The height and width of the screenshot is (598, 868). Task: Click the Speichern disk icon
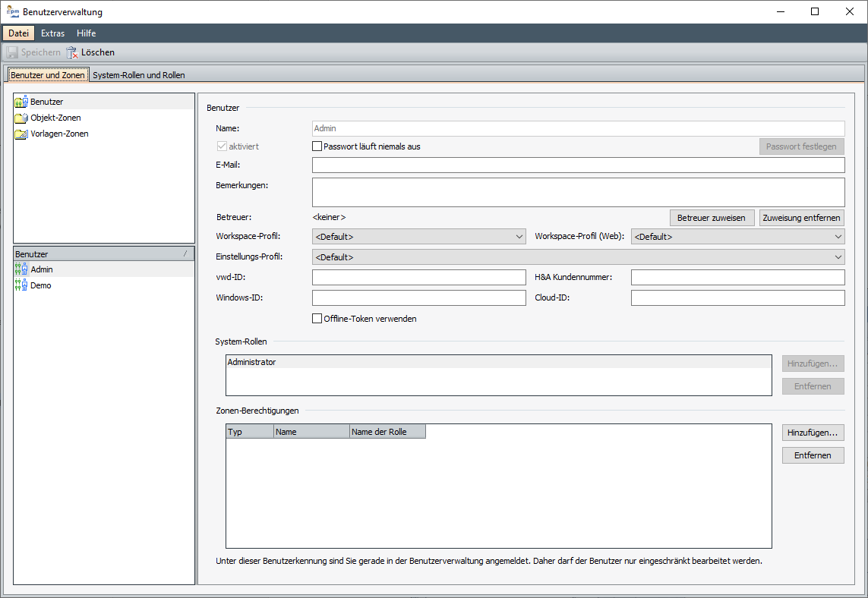click(x=12, y=52)
